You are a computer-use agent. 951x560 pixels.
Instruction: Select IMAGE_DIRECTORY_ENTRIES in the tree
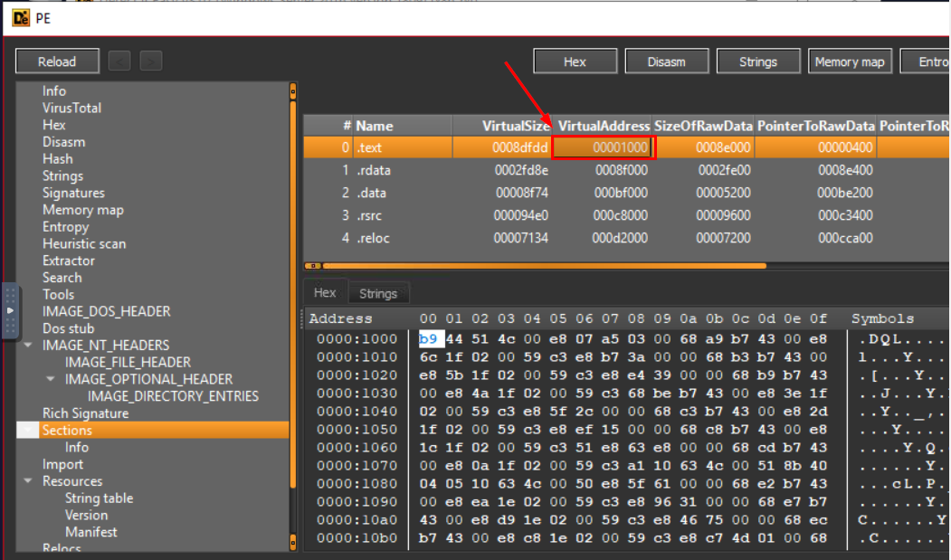pos(173,396)
